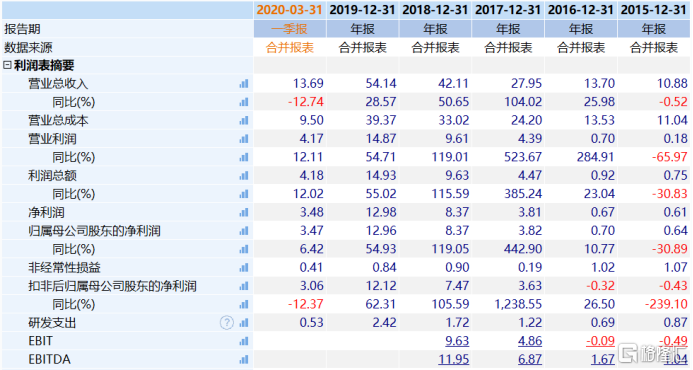Viewport: 693px width, 370px height.
Task: Open chart icon for 研发支出 row
Action: [x=244, y=323]
